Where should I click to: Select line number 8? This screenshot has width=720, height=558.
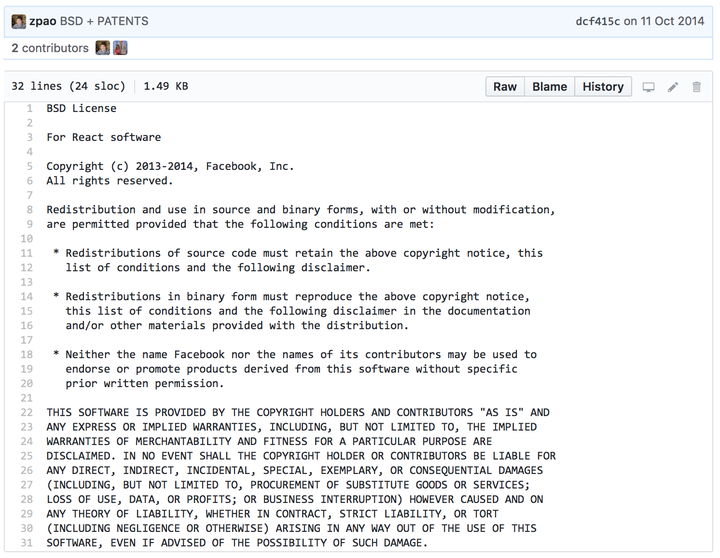coord(29,210)
